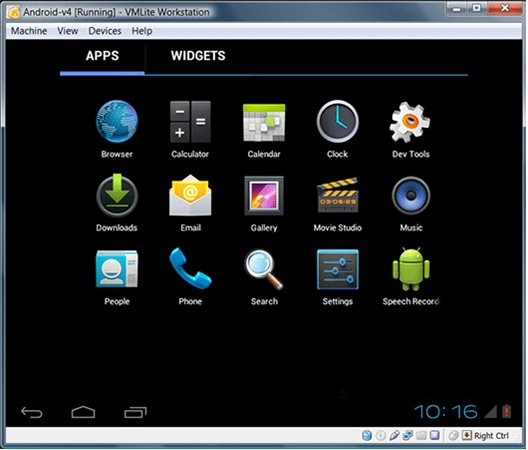This screenshot has width=528, height=450.
Task: Launch Movie Studio clapperboard icon
Action: coord(337,195)
